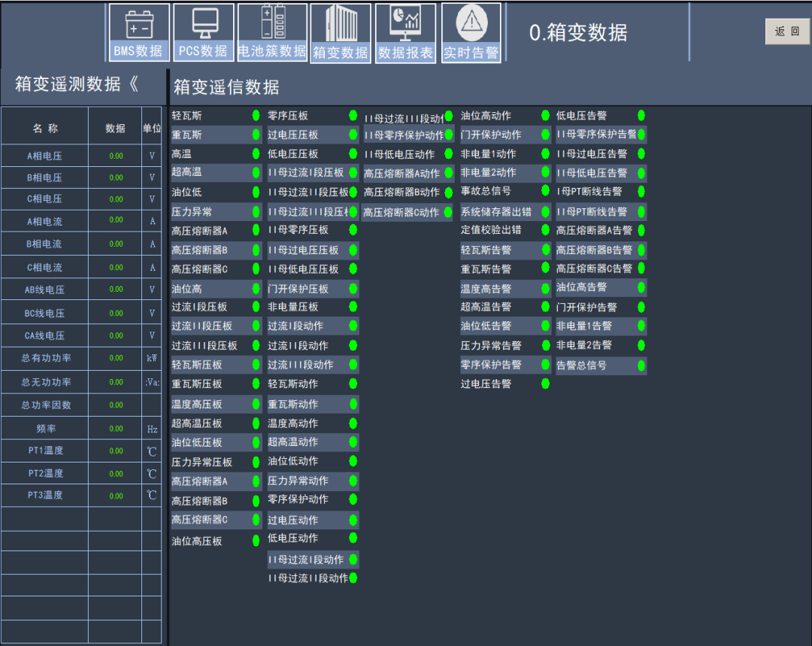The image size is (812, 646).
Task: Toggle the II母PT断线告警 indicator
Action: click(x=641, y=211)
